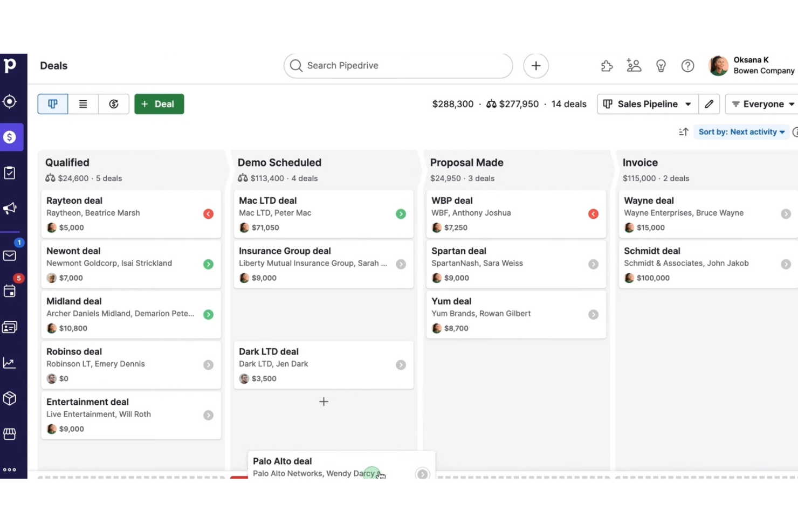
Task: Focus the Search Pipedrive field
Action: pos(398,66)
